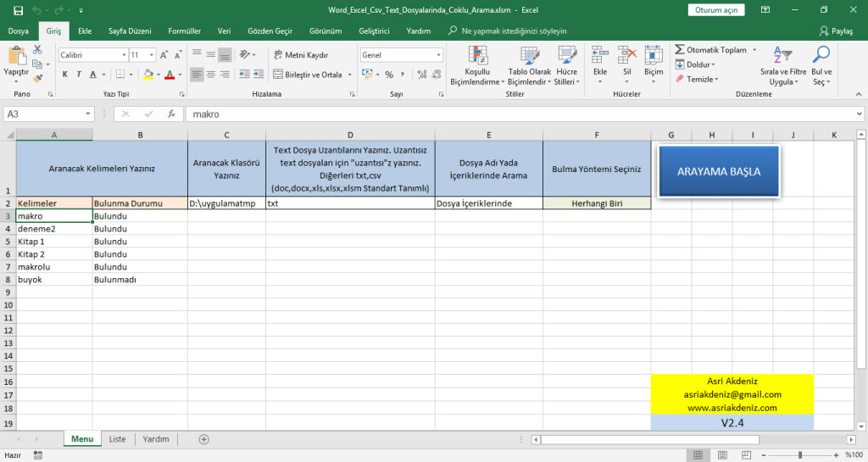Click the percent style icon
This screenshot has width=868, height=462.
click(389, 75)
